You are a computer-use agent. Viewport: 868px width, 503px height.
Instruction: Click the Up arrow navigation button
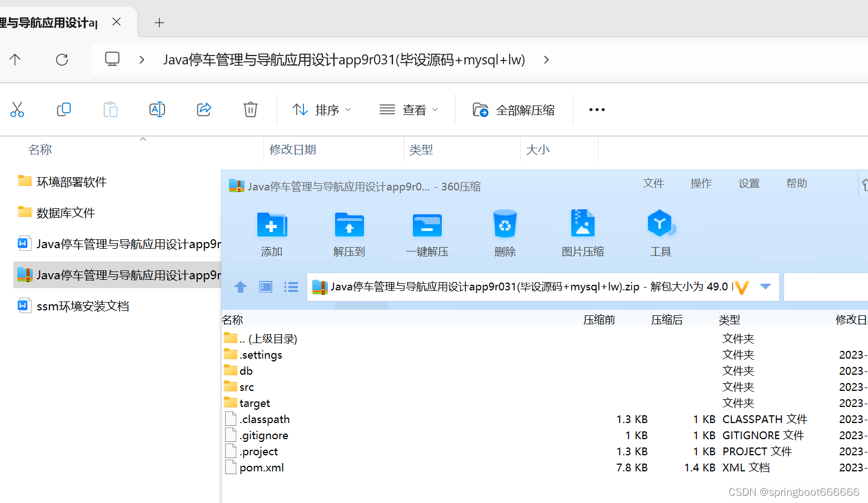pyautogui.click(x=15, y=59)
